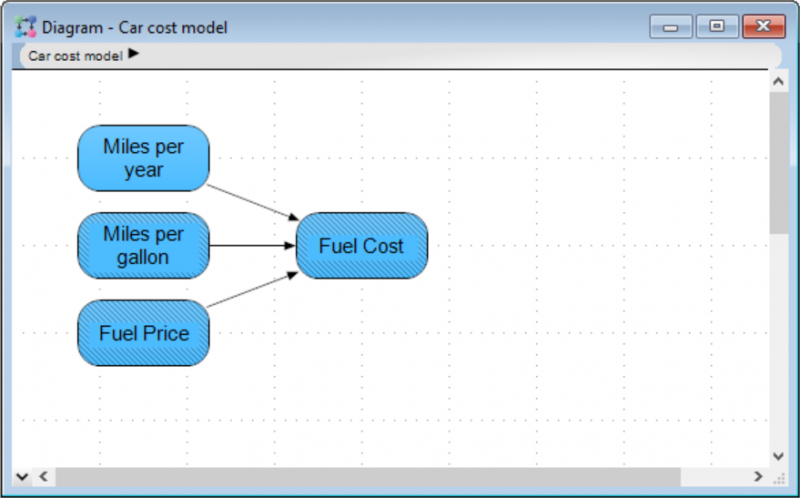
Task: Minimize the Diagram window
Action: pyautogui.click(x=671, y=27)
